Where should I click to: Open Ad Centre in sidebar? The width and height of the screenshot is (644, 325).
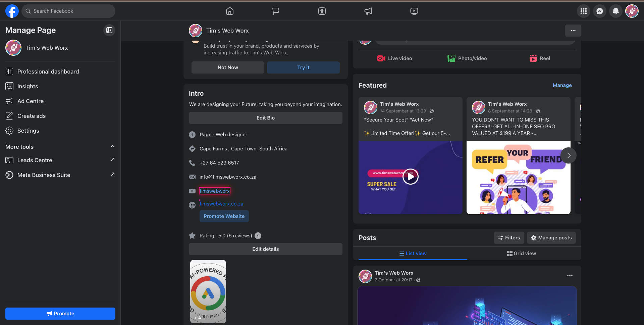(x=60, y=101)
